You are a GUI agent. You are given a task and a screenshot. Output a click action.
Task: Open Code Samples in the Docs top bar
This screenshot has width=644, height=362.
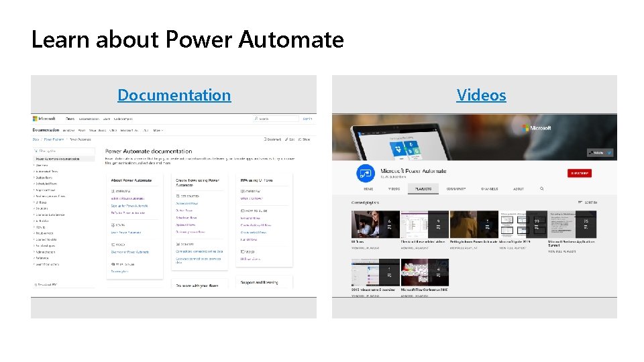pos(123,119)
